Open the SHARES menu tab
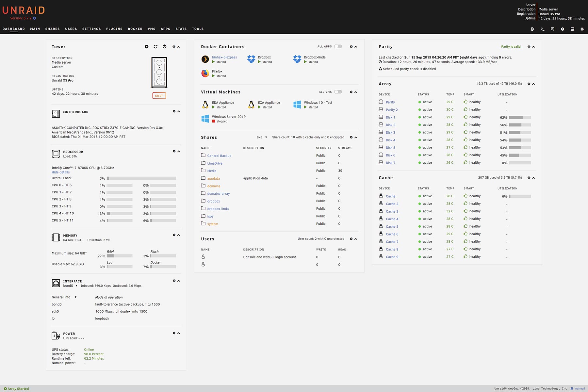Screen dimensions: 588x392 (x=52, y=29)
